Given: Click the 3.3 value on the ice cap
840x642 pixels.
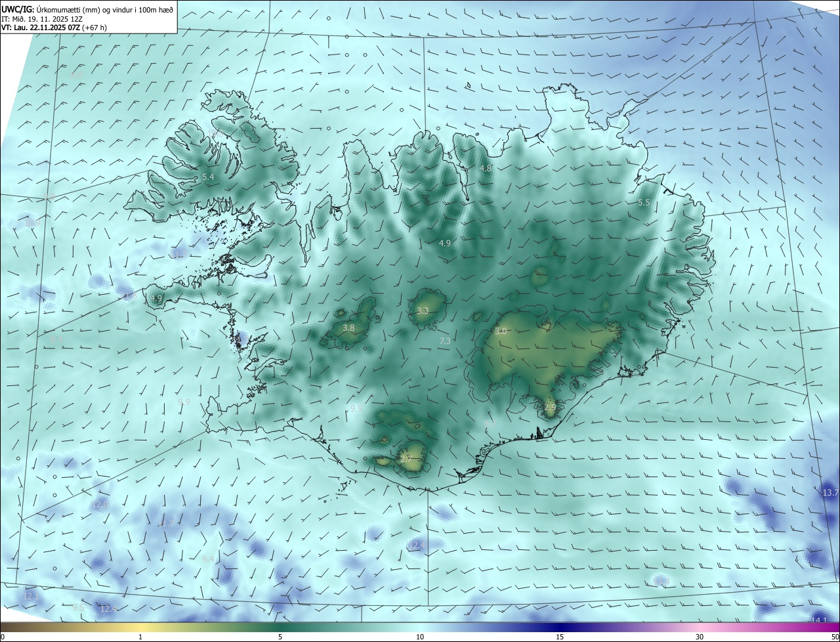Looking at the screenshot, I should click(x=423, y=311).
